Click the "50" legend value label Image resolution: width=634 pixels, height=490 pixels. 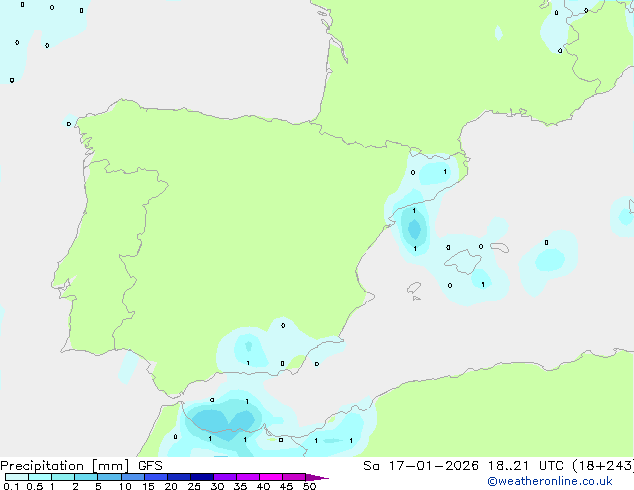click(309, 486)
